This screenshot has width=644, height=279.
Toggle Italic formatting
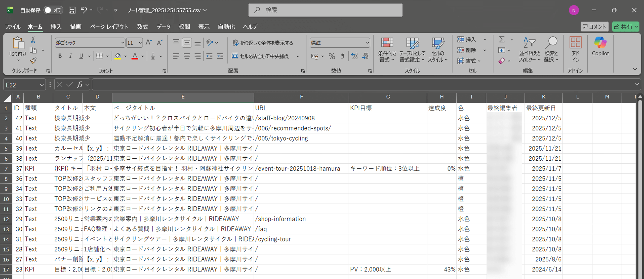pyautogui.click(x=71, y=56)
